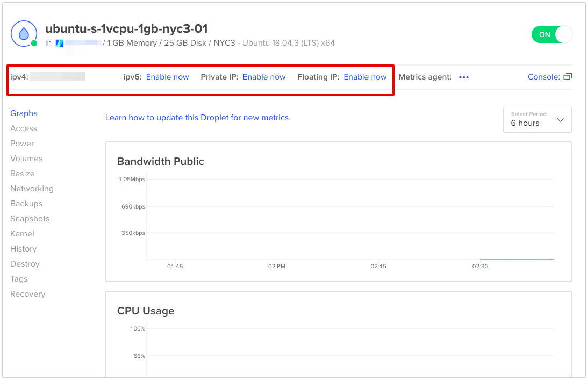
Task: Toggle the Droplet ON power switch
Action: 551,34
